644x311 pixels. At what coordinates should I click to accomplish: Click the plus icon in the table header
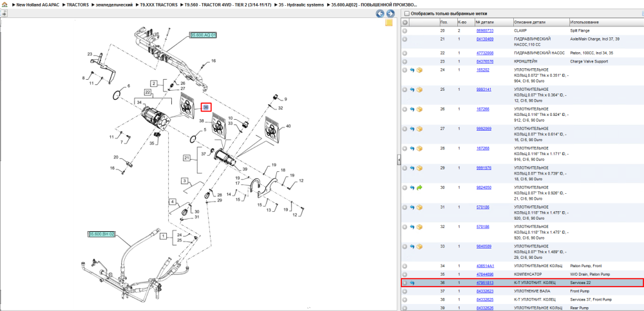pos(404,22)
